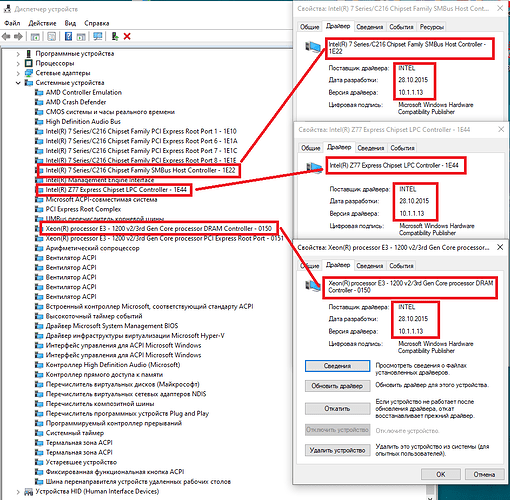Viewport: 510px width, 500px height.
Task: Click the PCI Express Root Complex device icon
Action: coord(39,209)
